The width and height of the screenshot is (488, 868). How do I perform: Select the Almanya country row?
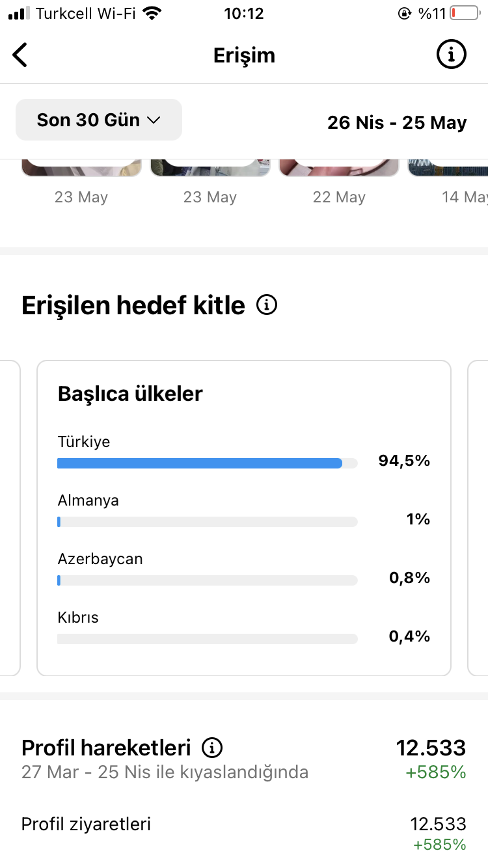click(244, 511)
